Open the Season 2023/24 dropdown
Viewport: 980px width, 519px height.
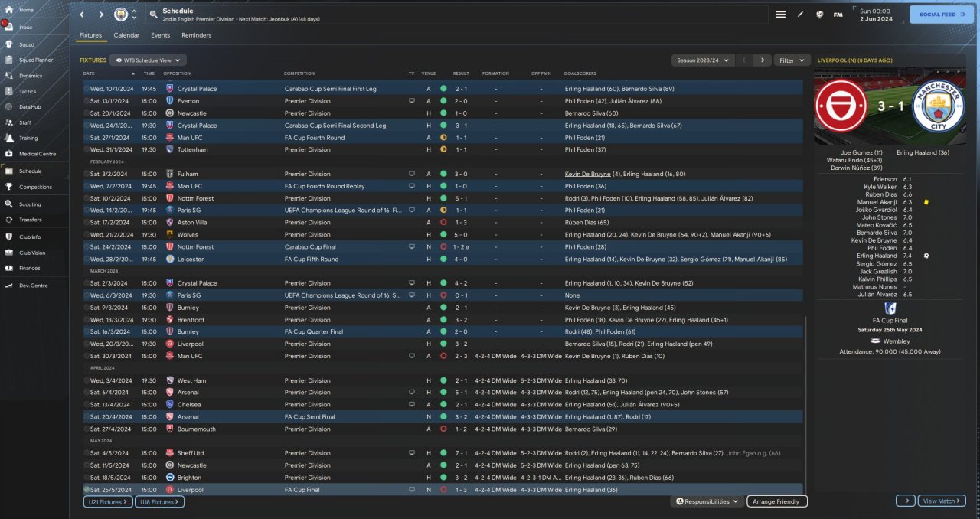(x=702, y=60)
